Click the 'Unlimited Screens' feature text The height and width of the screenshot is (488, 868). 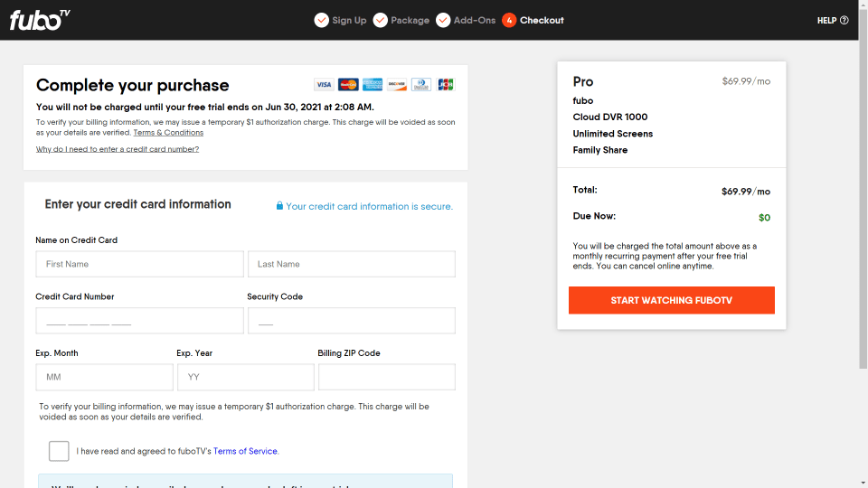click(x=613, y=134)
